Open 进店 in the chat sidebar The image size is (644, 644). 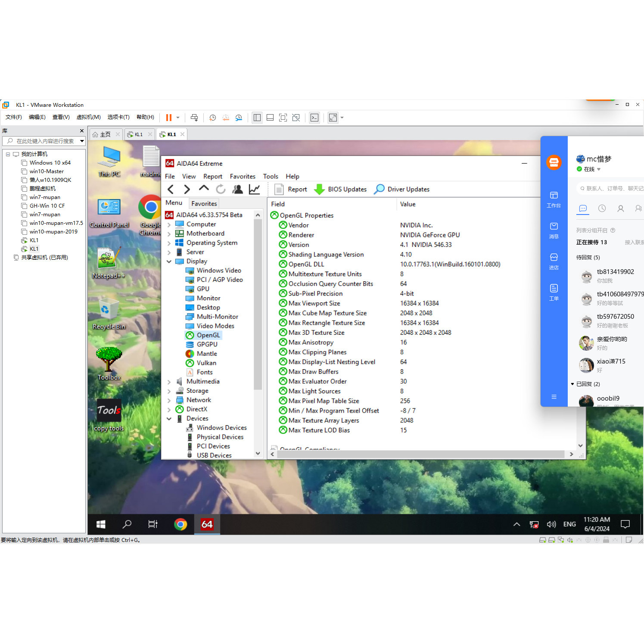click(x=554, y=262)
